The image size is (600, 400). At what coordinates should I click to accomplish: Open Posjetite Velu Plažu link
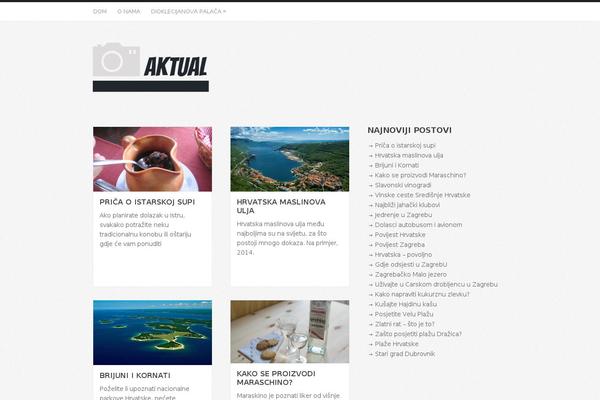[404, 315]
